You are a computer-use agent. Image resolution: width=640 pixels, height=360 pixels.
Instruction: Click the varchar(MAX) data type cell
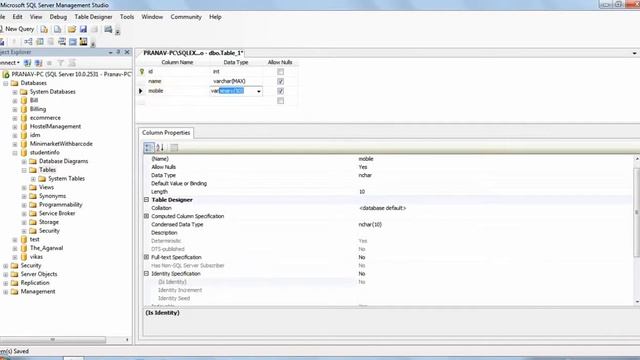(236, 81)
